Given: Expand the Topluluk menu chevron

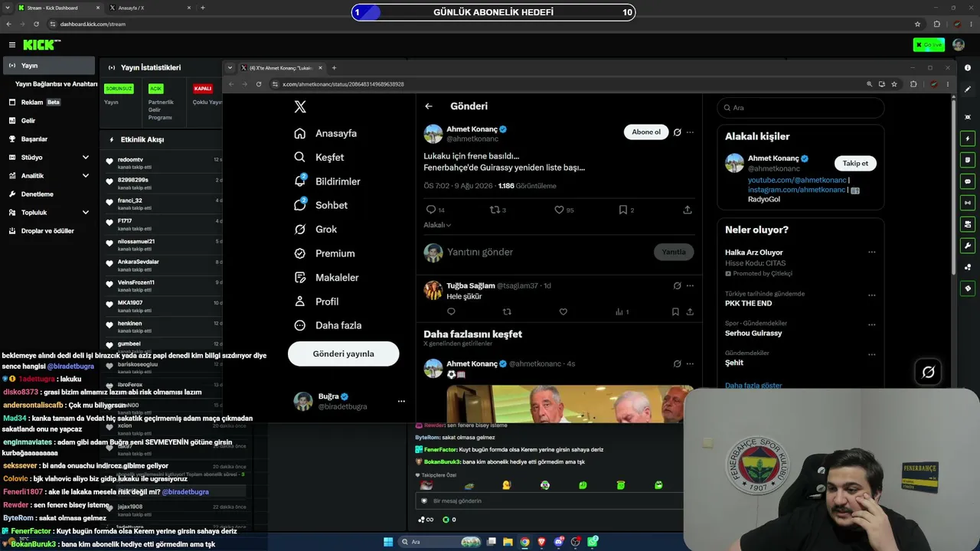Looking at the screenshot, I should (x=85, y=213).
